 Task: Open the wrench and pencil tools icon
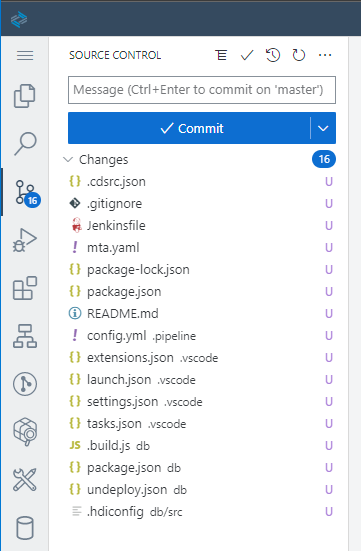pos(25,480)
